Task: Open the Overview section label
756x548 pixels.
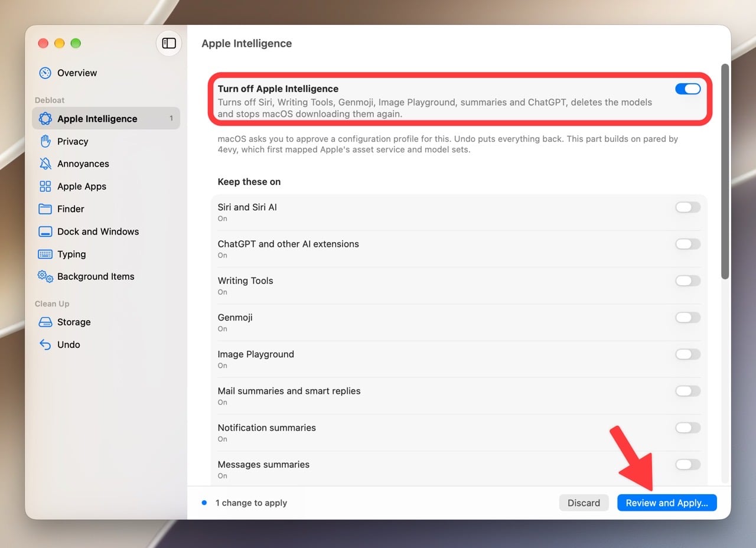Action: tap(77, 73)
